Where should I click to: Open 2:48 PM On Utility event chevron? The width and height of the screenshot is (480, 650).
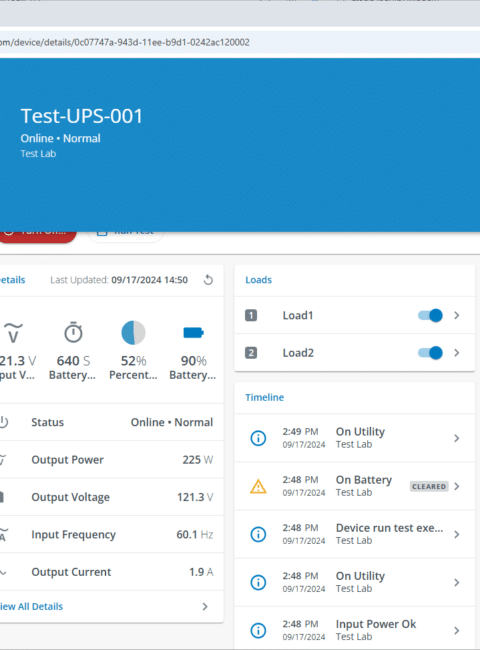point(457,582)
